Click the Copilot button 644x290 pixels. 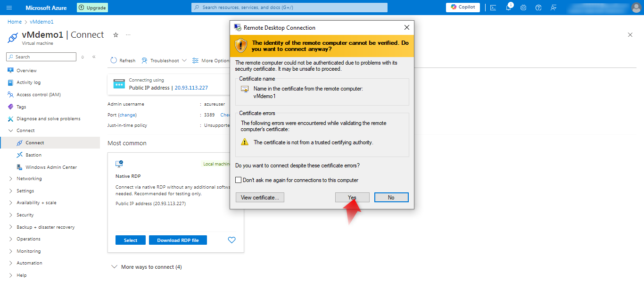click(463, 7)
